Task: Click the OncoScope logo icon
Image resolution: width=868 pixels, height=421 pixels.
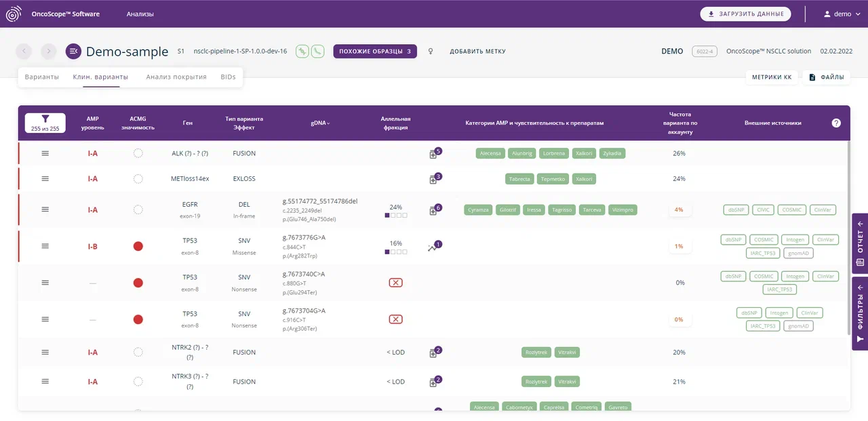Action: pyautogui.click(x=14, y=14)
